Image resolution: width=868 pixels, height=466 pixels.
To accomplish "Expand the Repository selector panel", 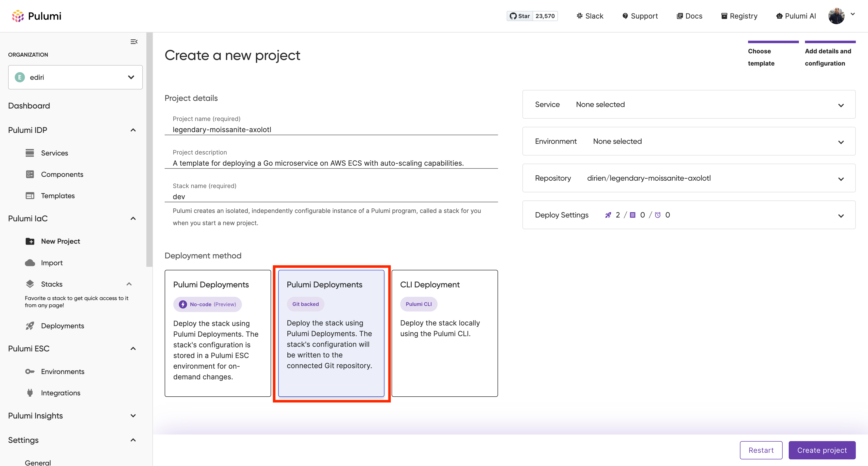I will (689, 178).
